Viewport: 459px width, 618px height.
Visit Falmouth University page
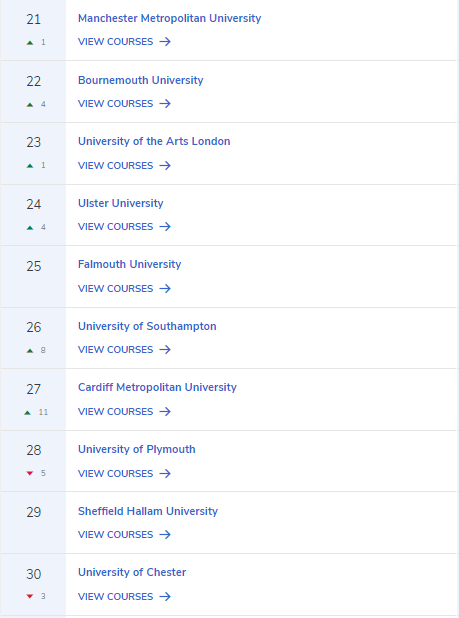click(x=130, y=264)
